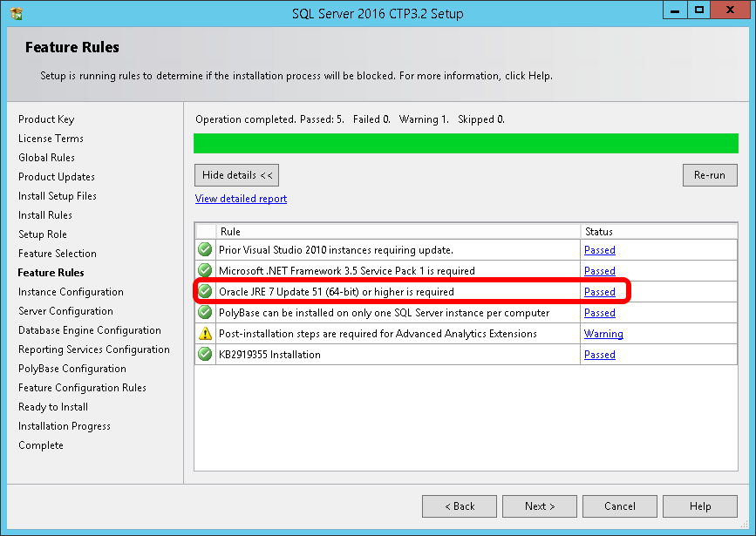The image size is (756, 536).
Task: Open Help for Feature Rules
Action: click(700, 506)
